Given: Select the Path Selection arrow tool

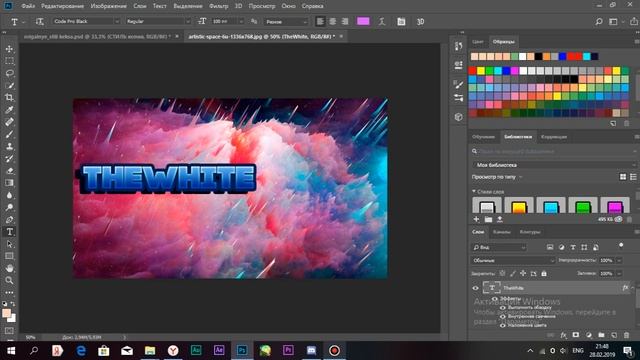Looking at the screenshot, I should pos(9,244).
